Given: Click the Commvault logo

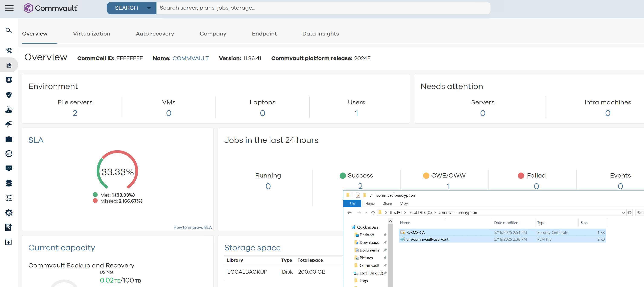Looking at the screenshot, I should coord(50,8).
